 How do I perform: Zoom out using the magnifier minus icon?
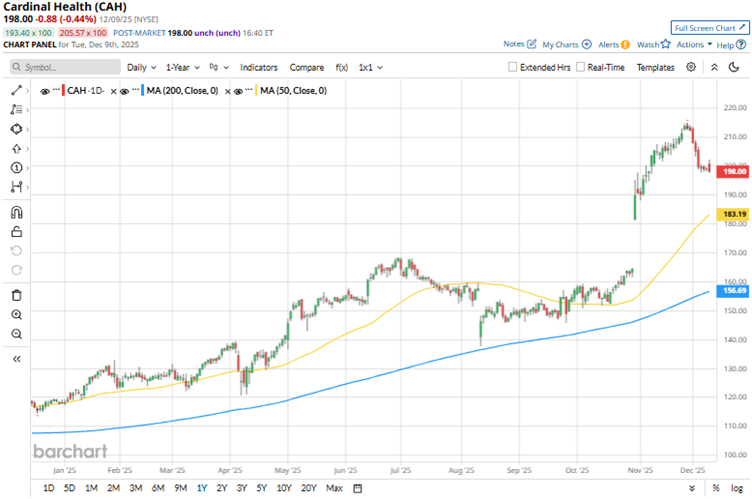coord(15,334)
